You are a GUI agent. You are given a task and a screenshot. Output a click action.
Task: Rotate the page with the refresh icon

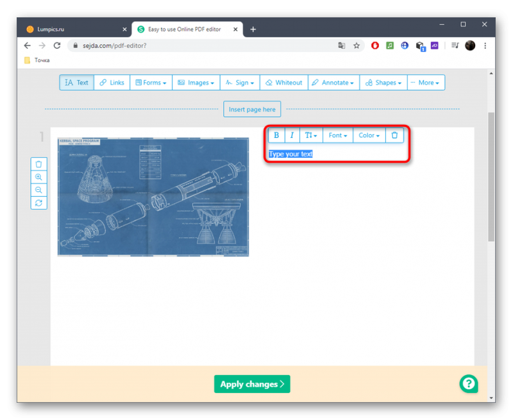(38, 203)
